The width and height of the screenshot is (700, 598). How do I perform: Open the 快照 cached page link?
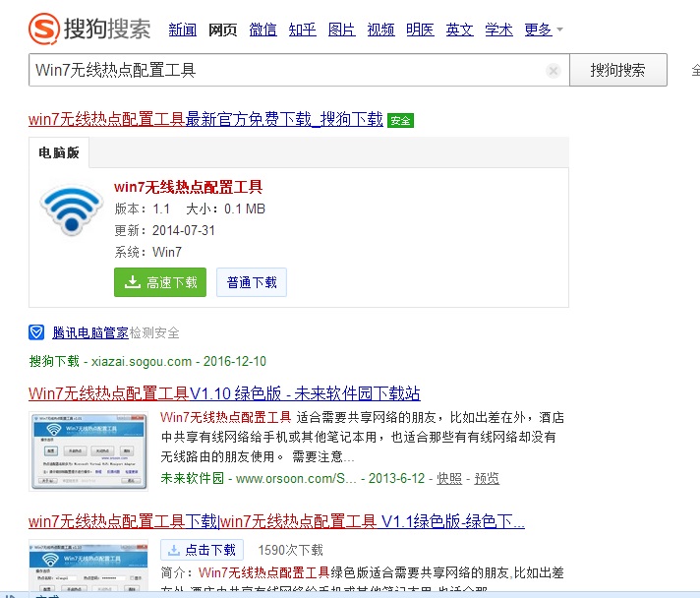coord(449,478)
